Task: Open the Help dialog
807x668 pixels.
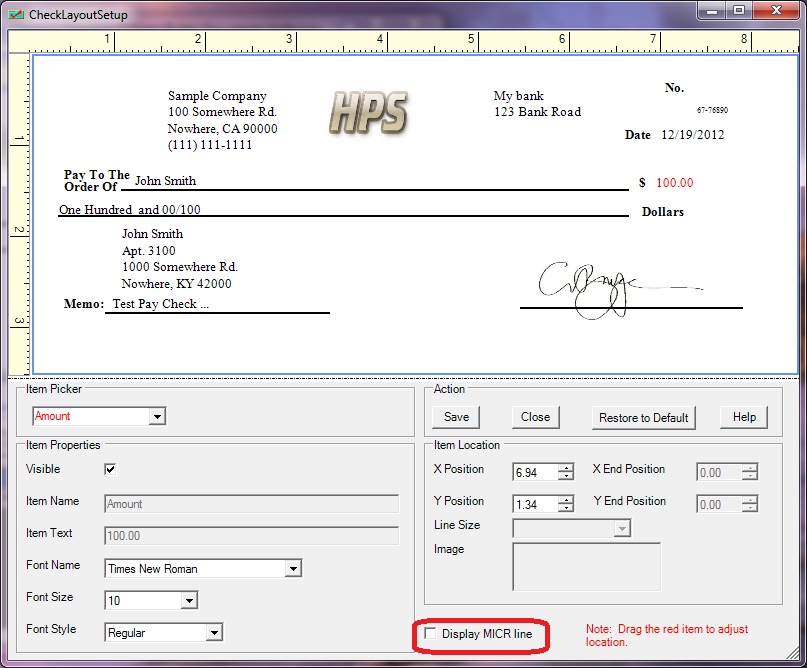Action: (744, 417)
